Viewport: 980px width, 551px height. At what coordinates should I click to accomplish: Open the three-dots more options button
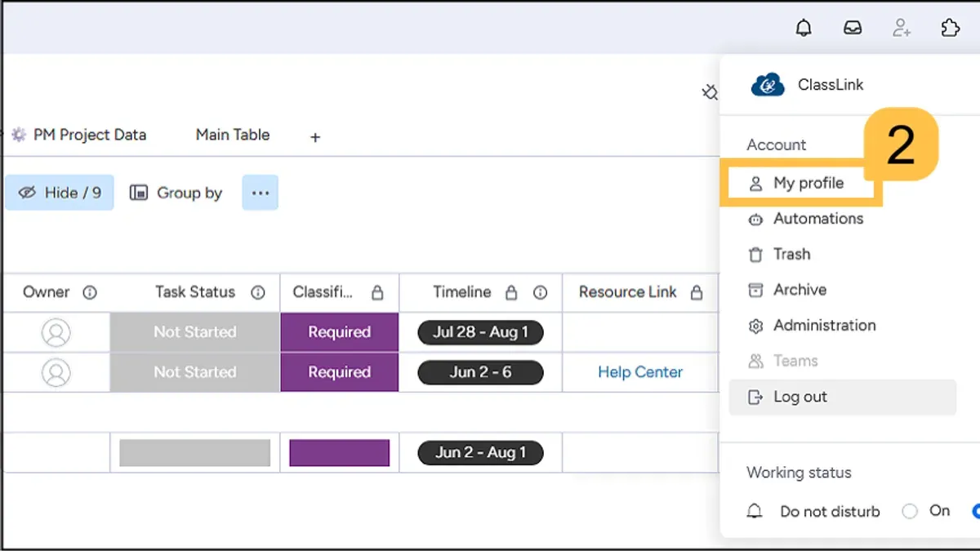pos(260,193)
